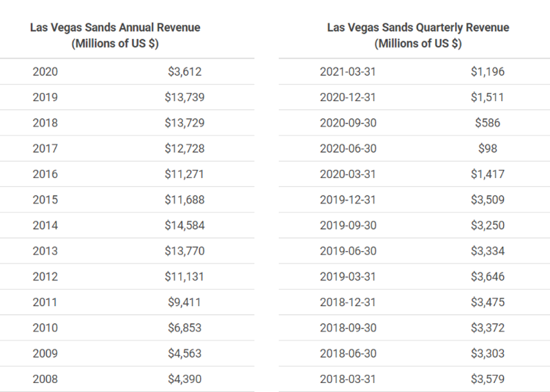This screenshot has width=550, height=392.
Task: Click the $98 quarterly revenue value
Action: (x=487, y=148)
